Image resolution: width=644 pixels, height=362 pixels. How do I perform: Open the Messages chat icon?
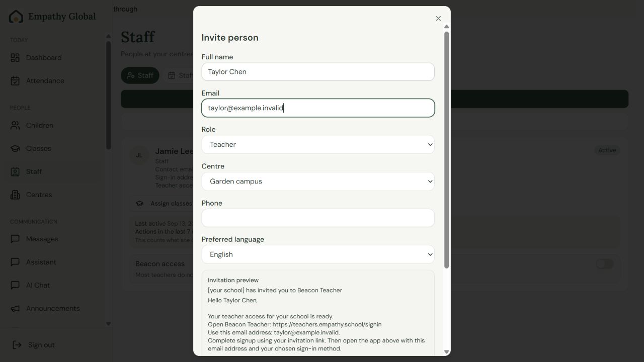pyautogui.click(x=15, y=239)
